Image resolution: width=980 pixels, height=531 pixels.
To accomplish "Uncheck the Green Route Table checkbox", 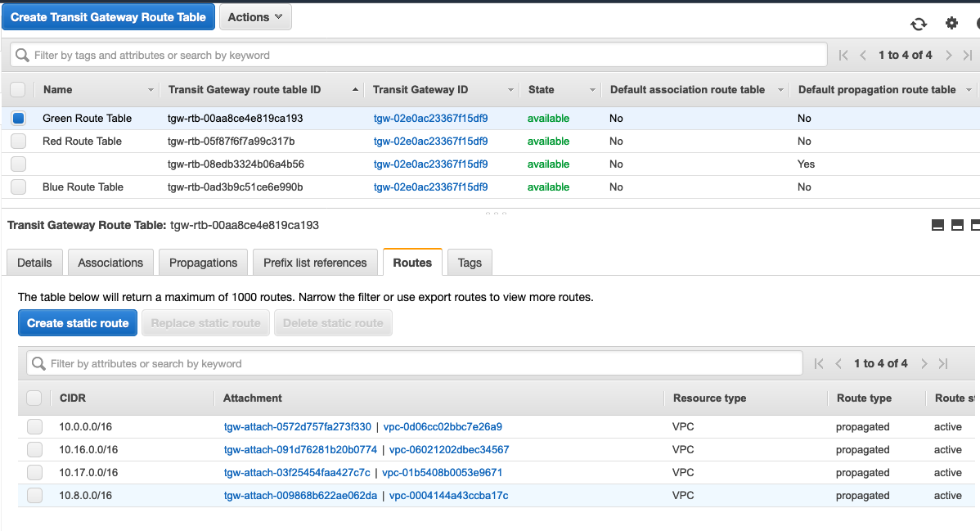I will coord(18,118).
